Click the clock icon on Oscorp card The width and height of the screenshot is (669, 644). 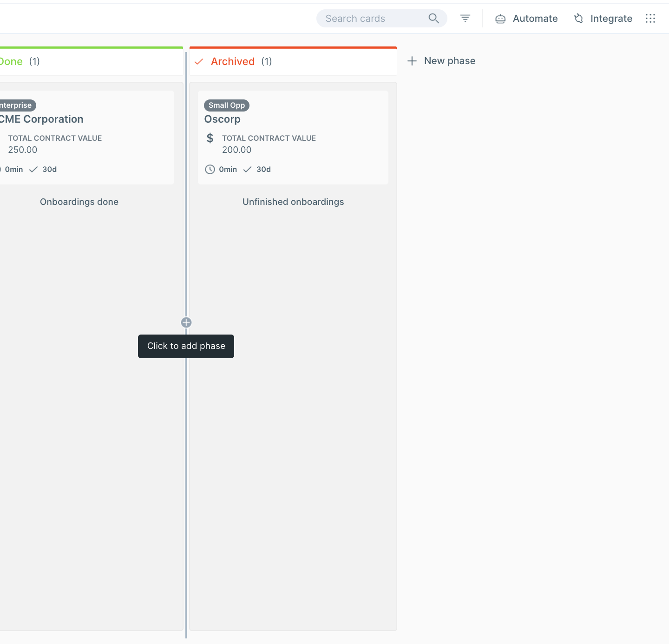(x=210, y=170)
